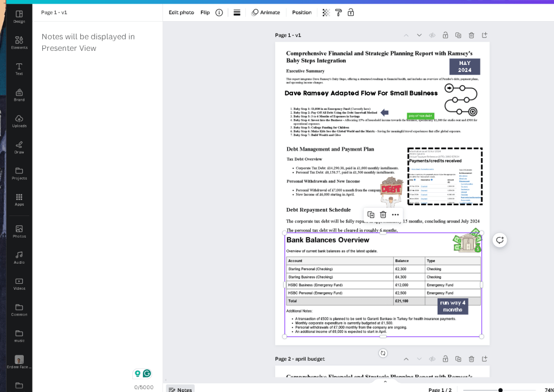The image size is (554, 392).
Task: Open the Apps panel
Action: 19,200
